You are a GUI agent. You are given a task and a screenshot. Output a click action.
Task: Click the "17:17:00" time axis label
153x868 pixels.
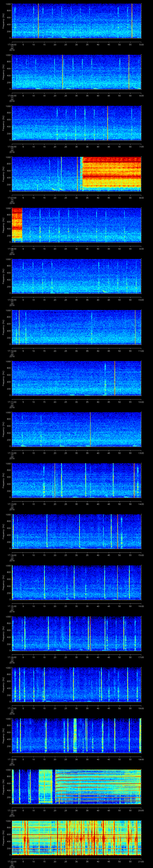click(12, 708)
